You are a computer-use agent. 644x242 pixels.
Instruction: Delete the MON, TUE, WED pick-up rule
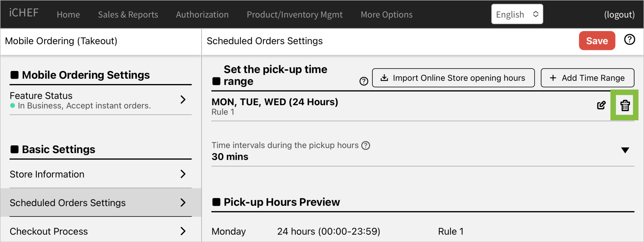625,105
